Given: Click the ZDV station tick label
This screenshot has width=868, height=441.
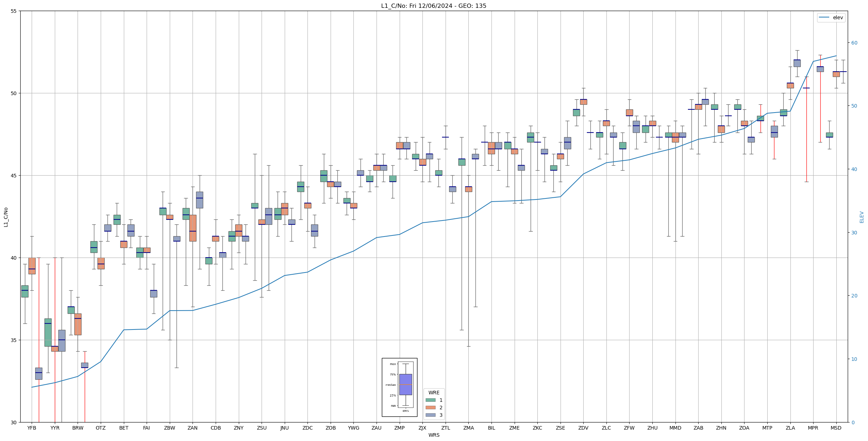Looking at the screenshot, I should pyautogui.click(x=583, y=428).
